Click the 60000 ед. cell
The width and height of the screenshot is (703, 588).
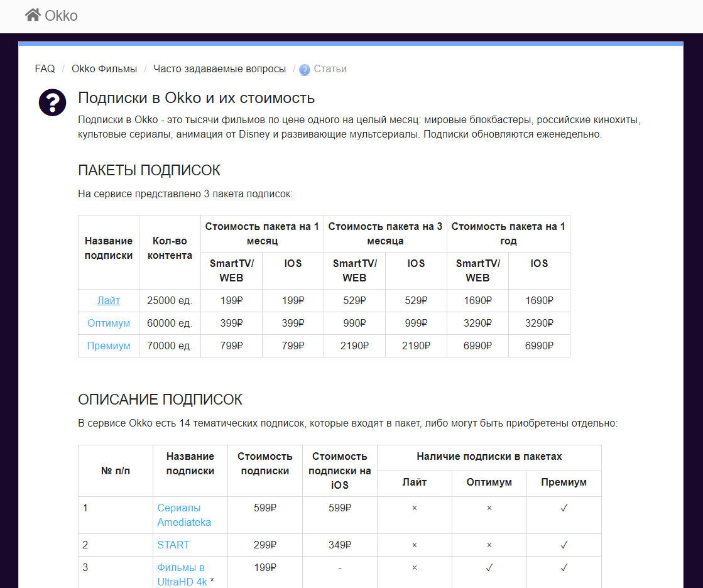tap(170, 323)
